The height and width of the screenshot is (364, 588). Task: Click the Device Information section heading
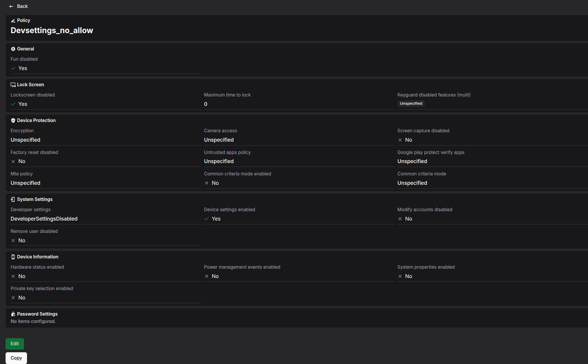(x=38, y=257)
